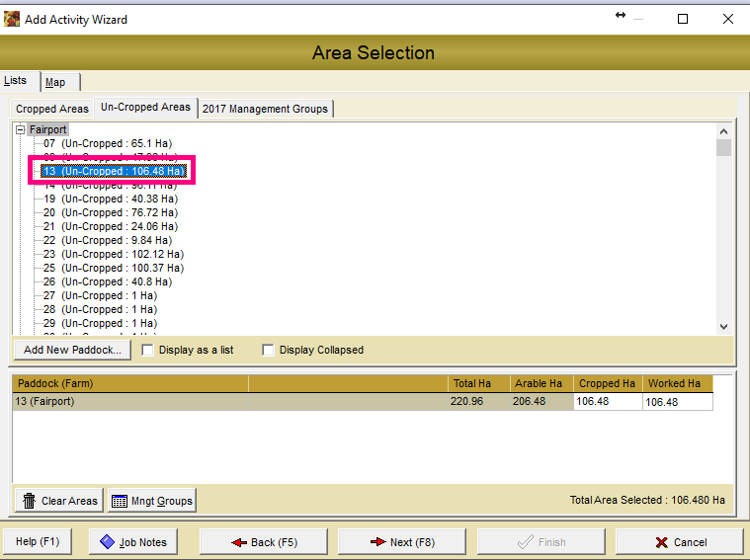
Task: Collapse the Fairport tree node
Action: (x=20, y=129)
